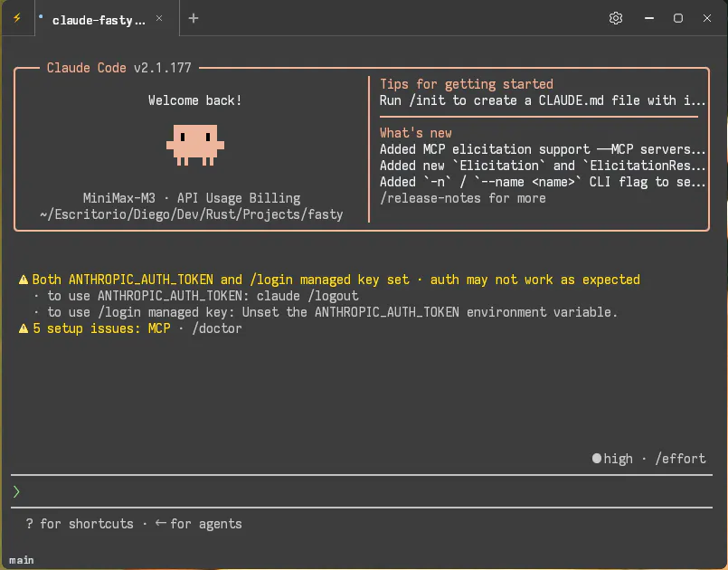Click the 'Welcome back!' text
The width and height of the screenshot is (728, 570).
(x=195, y=100)
